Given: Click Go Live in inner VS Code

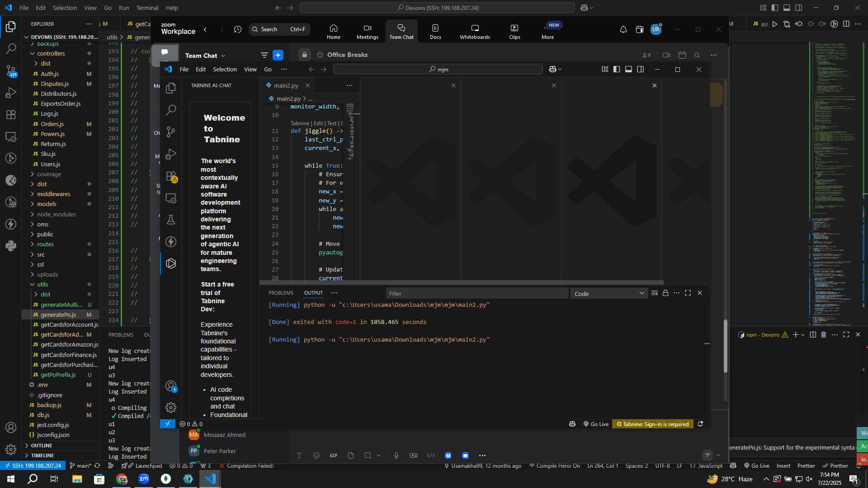Looking at the screenshot, I should (x=596, y=424).
